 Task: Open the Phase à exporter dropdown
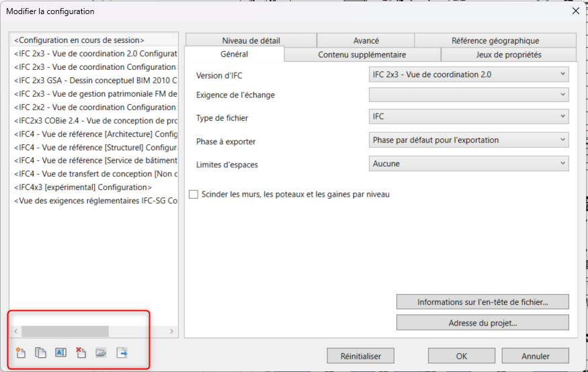pyautogui.click(x=469, y=140)
